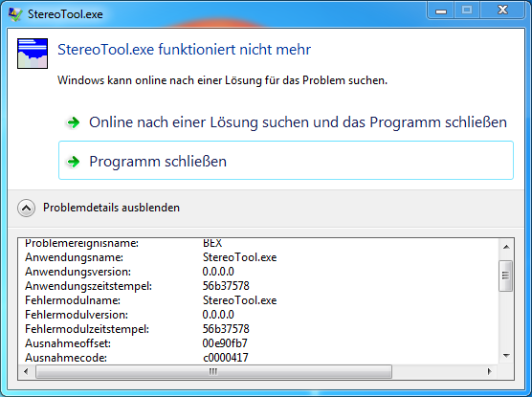The image size is (532, 397).
Task: Click the StereoTool application icon
Action: coord(33,54)
